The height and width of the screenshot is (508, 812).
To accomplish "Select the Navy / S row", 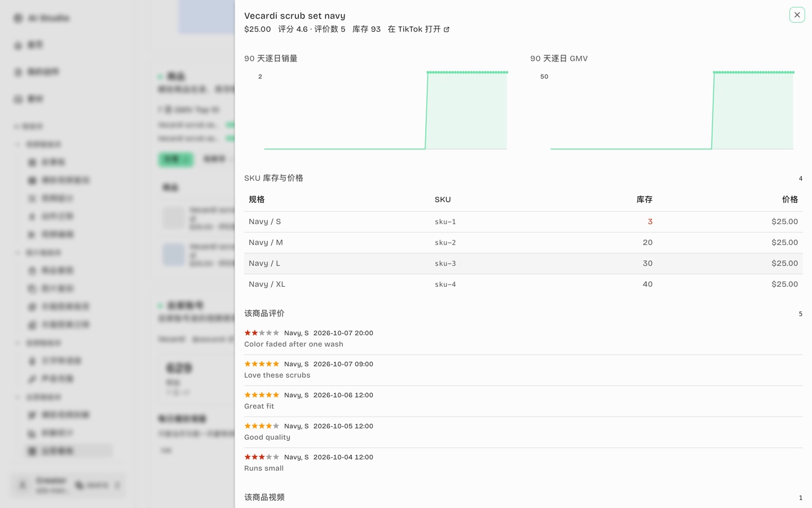I will click(x=523, y=222).
